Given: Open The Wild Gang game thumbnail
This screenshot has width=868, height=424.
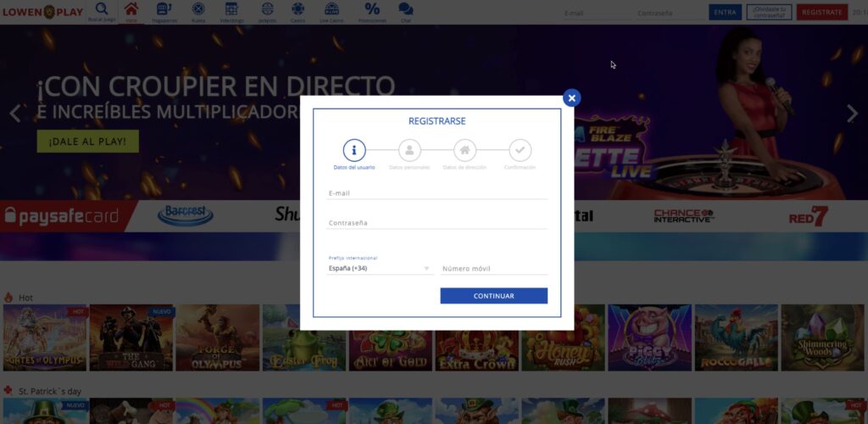Looking at the screenshot, I should [131, 338].
